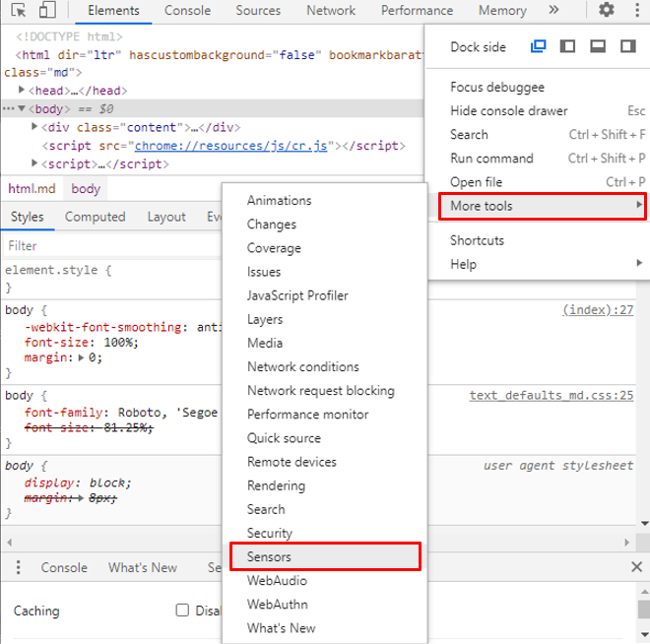This screenshot has width=650, height=644.
Task: Switch to the Console tab
Action: pos(187,11)
